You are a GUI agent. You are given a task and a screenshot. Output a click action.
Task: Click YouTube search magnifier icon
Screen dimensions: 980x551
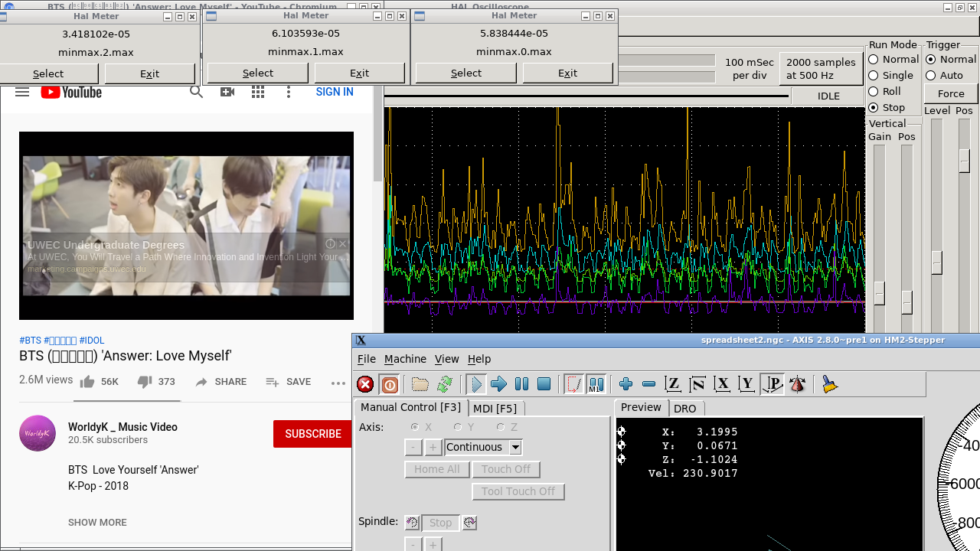click(x=196, y=92)
